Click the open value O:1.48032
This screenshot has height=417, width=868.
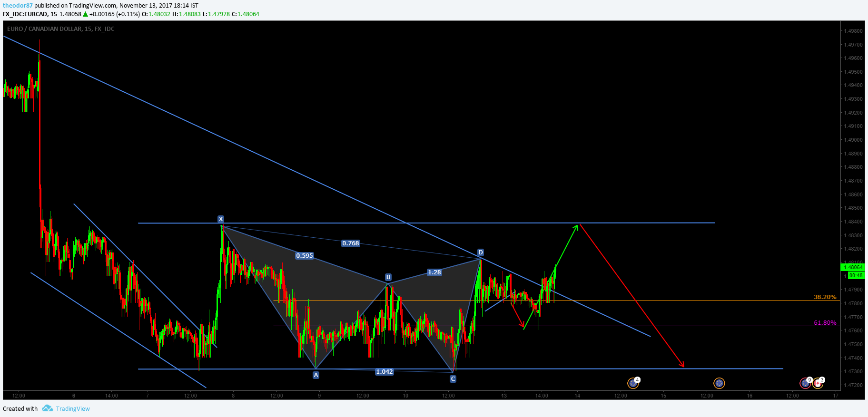point(156,14)
